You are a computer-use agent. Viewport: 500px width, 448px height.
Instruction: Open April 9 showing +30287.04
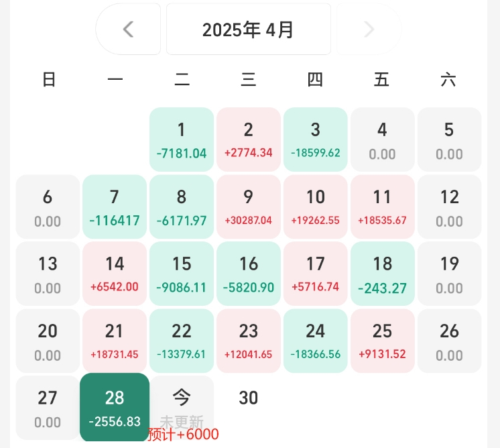[249, 207]
